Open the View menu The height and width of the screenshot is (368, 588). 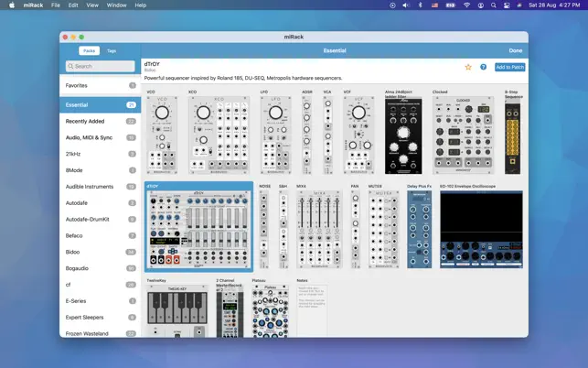pyautogui.click(x=92, y=5)
